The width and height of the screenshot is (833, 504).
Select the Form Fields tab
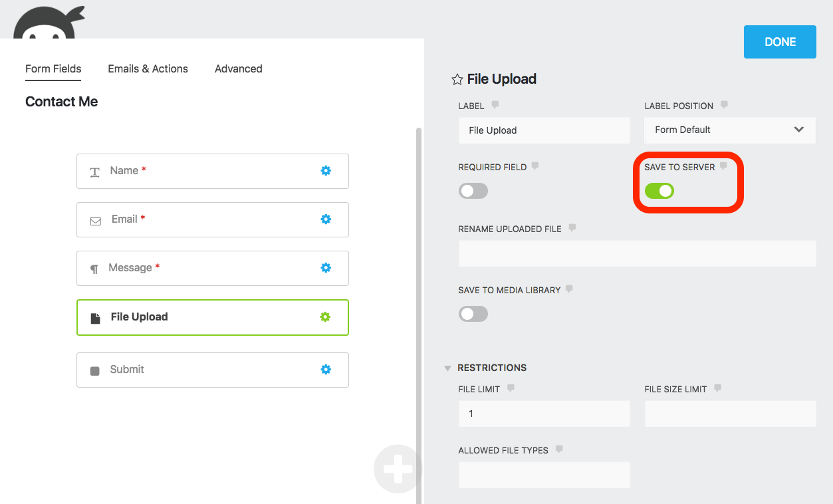click(x=53, y=68)
